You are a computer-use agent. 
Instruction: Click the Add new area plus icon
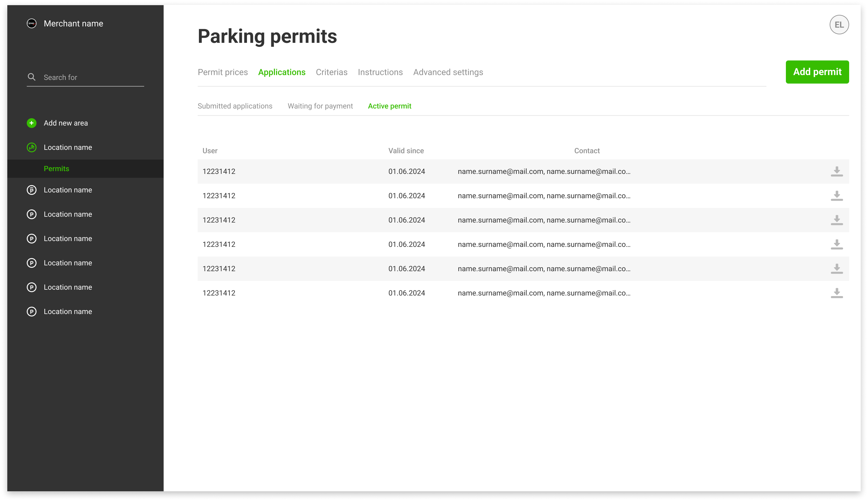[x=32, y=123]
